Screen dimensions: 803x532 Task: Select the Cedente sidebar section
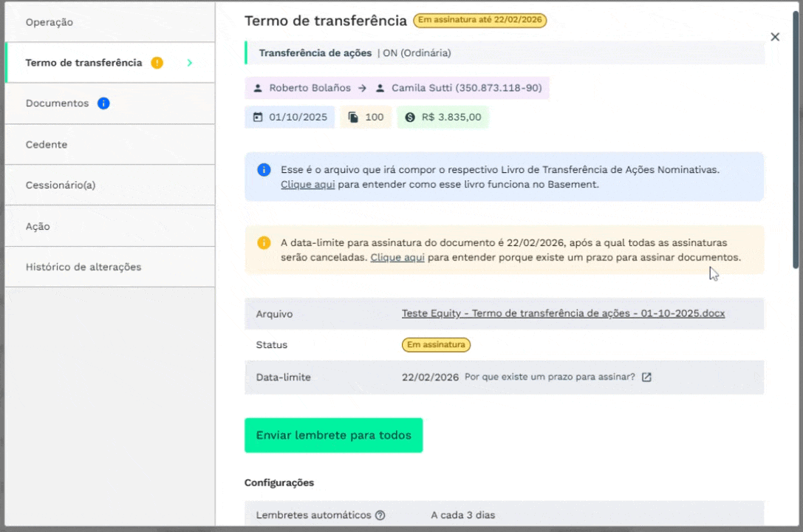47,144
